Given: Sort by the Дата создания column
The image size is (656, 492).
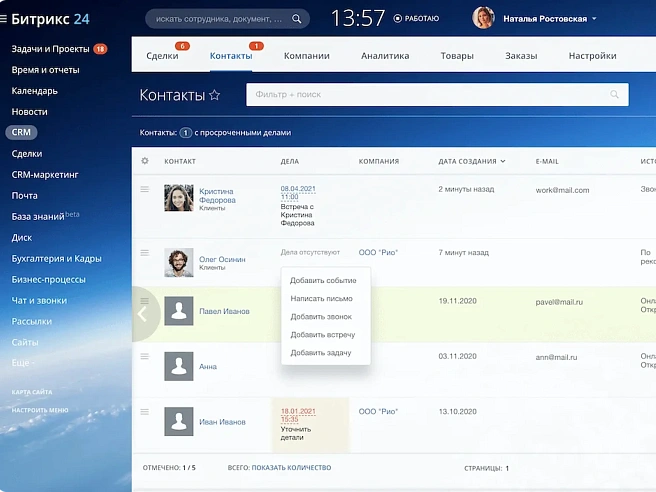Looking at the screenshot, I should coord(470,161).
